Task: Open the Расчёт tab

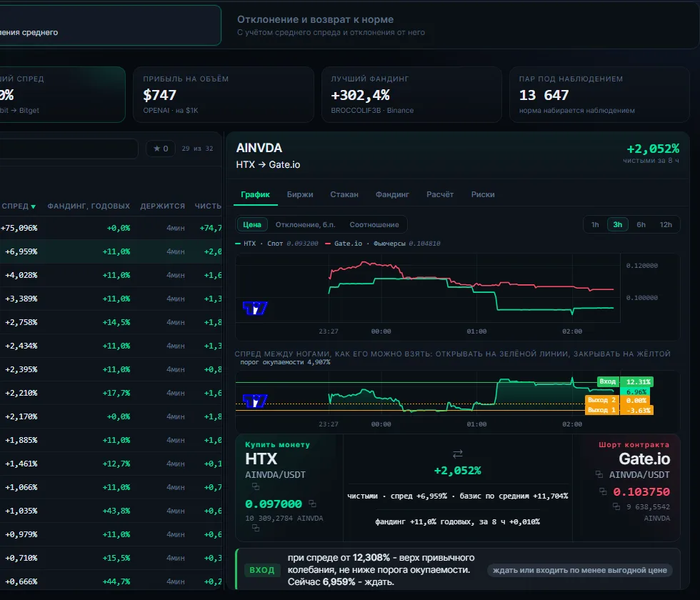Action: (x=440, y=194)
